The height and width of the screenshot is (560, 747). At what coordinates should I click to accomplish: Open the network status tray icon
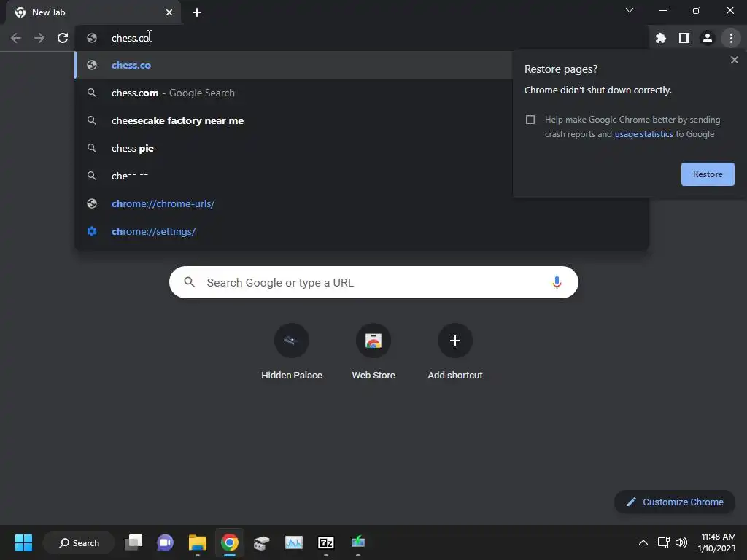(x=663, y=542)
